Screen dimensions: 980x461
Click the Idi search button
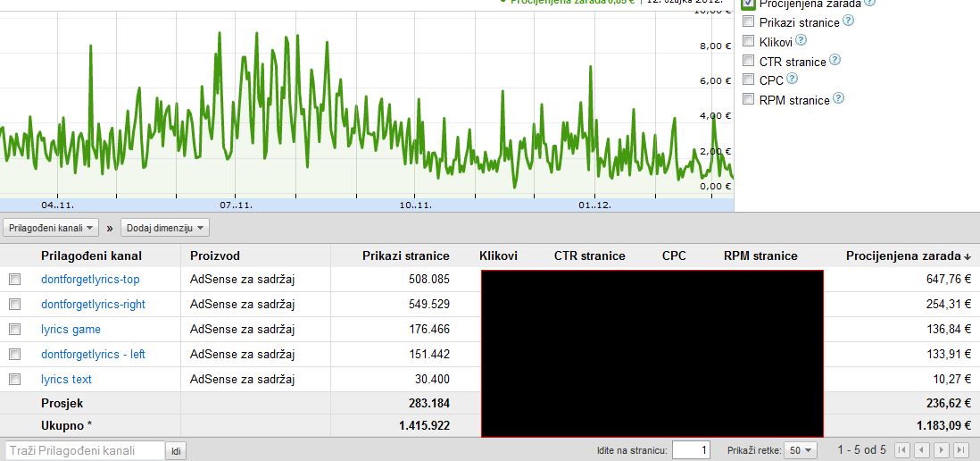pyautogui.click(x=175, y=450)
